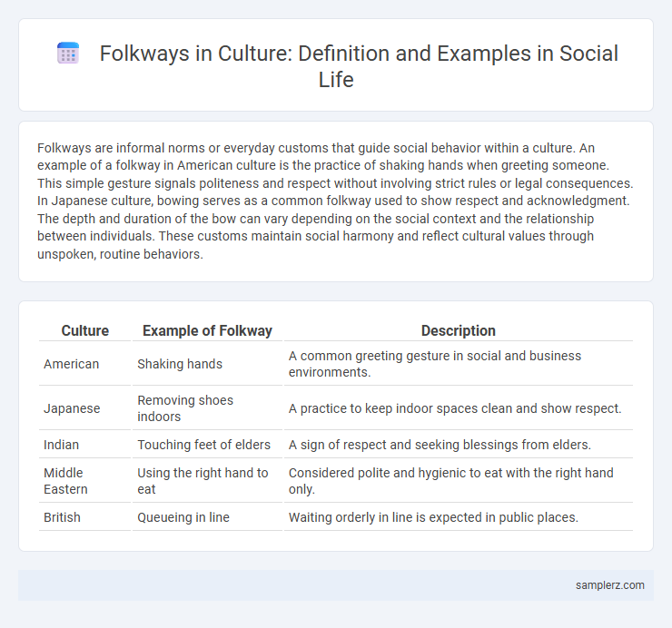
Task: Click 'A sign of respect and seeking blessings' cell
Action: 459,445
